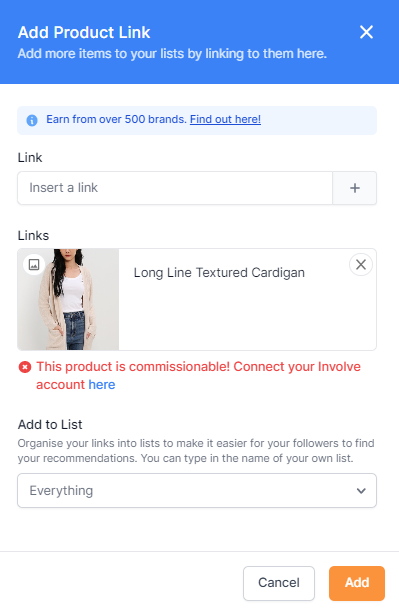Click the image icon on the product thumbnail
Viewport: 399px width, 613px height.
[34, 265]
